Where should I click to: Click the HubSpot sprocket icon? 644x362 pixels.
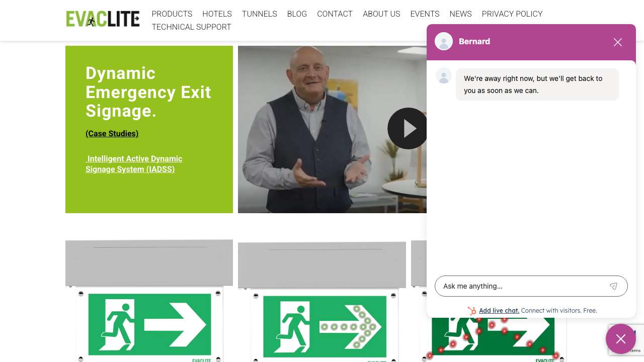pyautogui.click(x=472, y=311)
